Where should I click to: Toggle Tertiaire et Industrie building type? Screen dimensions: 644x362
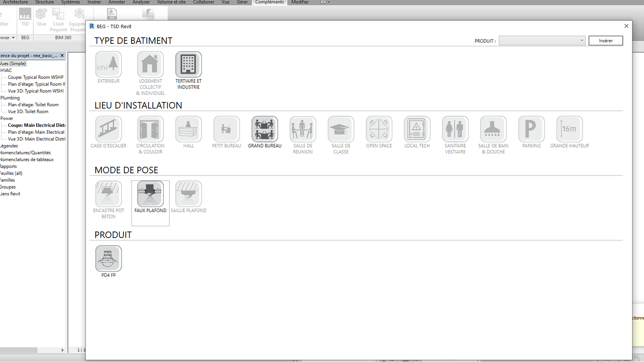(189, 64)
